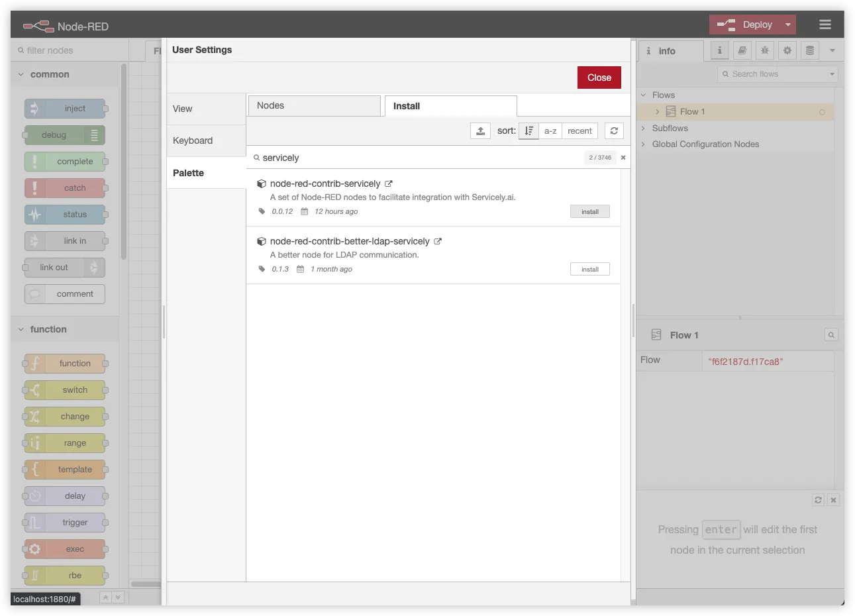Sort the module list a-z
This screenshot has width=855, height=616.
550,130
